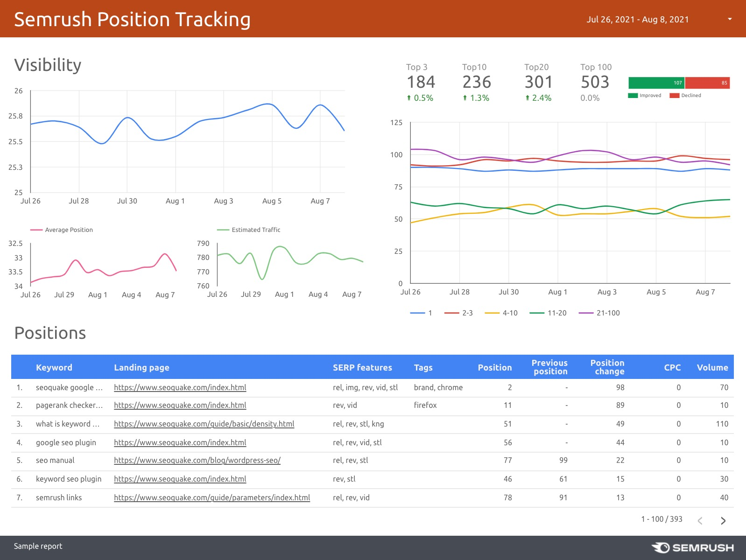
Task: Toggle the 2-3 series in chart legend
Action: coord(459,313)
